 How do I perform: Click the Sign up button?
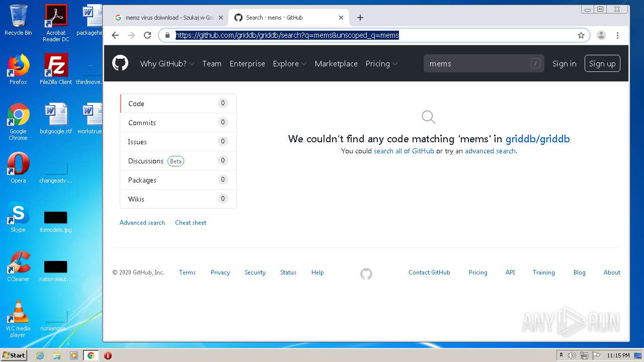tap(602, 64)
